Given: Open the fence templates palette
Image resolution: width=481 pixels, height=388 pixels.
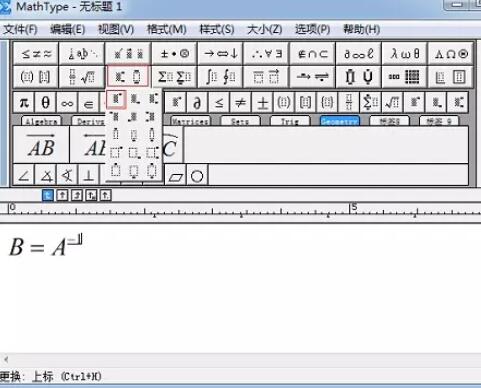Looking at the screenshot, I should point(36,77).
